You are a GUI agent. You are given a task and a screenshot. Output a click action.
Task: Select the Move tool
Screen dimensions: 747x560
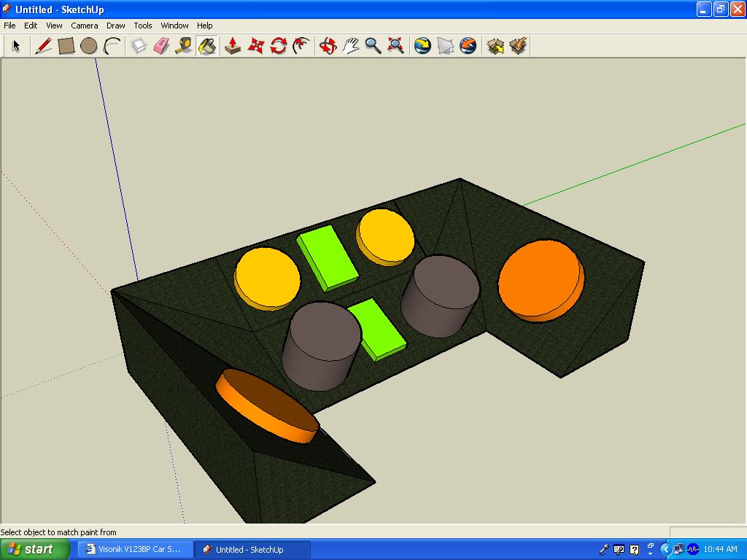click(255, 46)
